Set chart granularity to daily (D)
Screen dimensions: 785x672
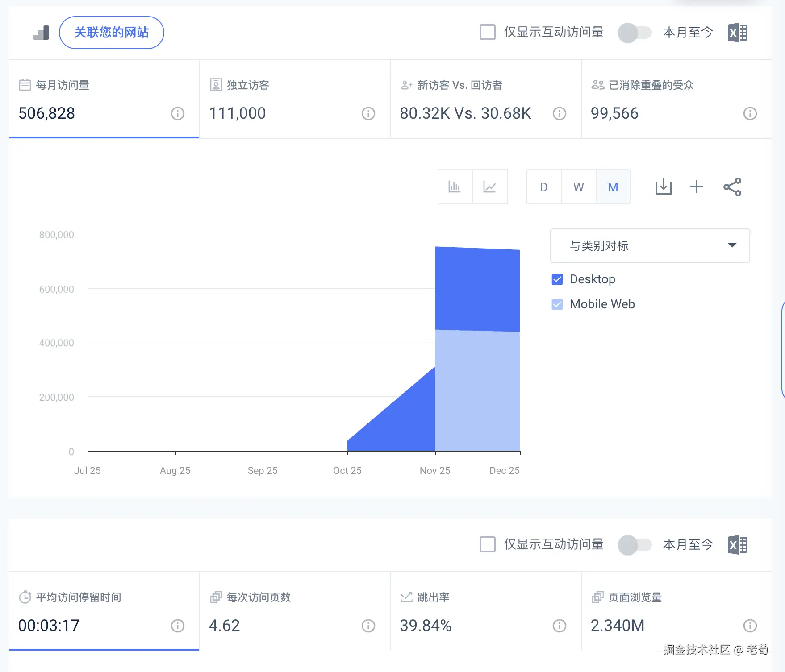pyautogui.click(x=543, y=187)
